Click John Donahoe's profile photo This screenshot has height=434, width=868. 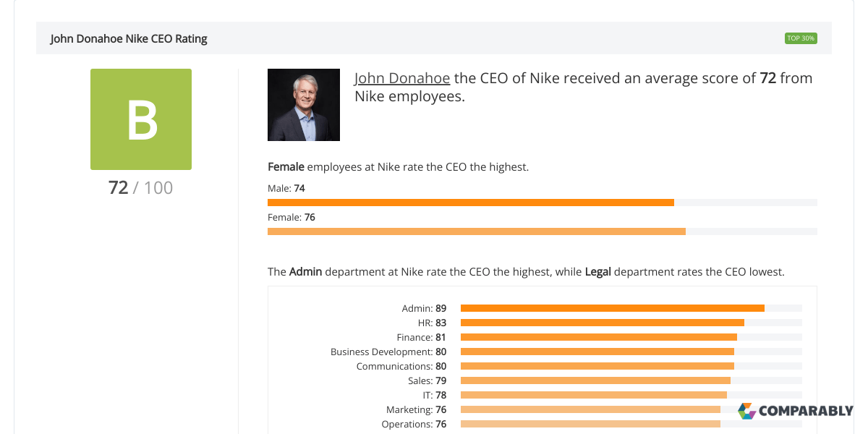coord(303,104)
